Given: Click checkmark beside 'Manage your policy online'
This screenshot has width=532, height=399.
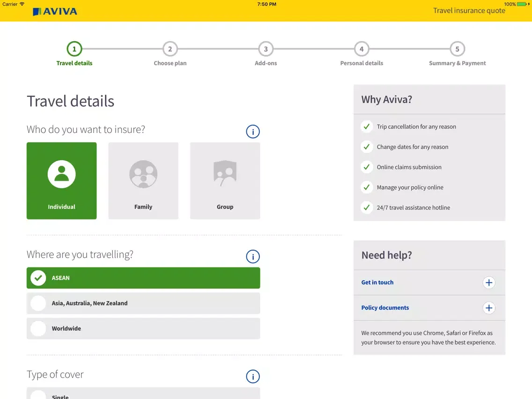Looking at the screenshot, I should tap(367, 187).
